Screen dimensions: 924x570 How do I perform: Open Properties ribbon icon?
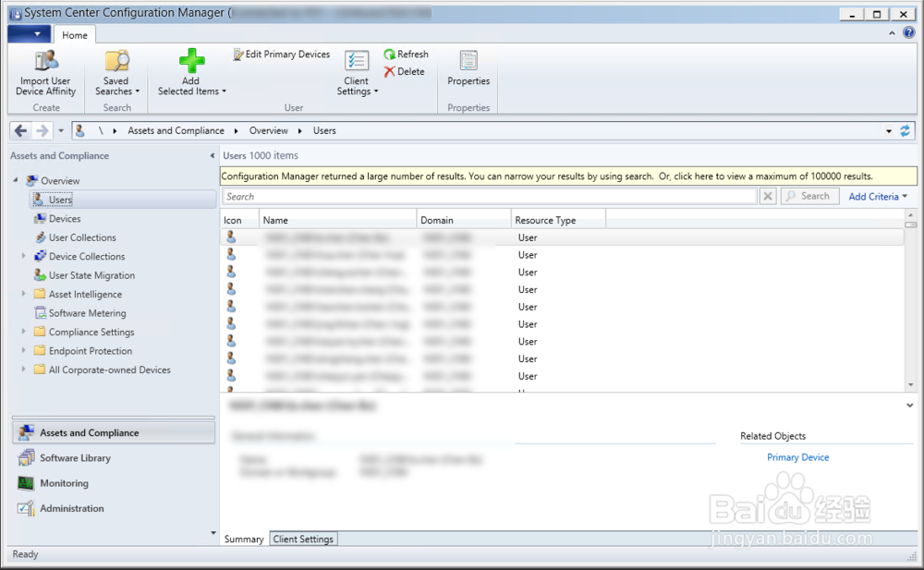(468, 60)
